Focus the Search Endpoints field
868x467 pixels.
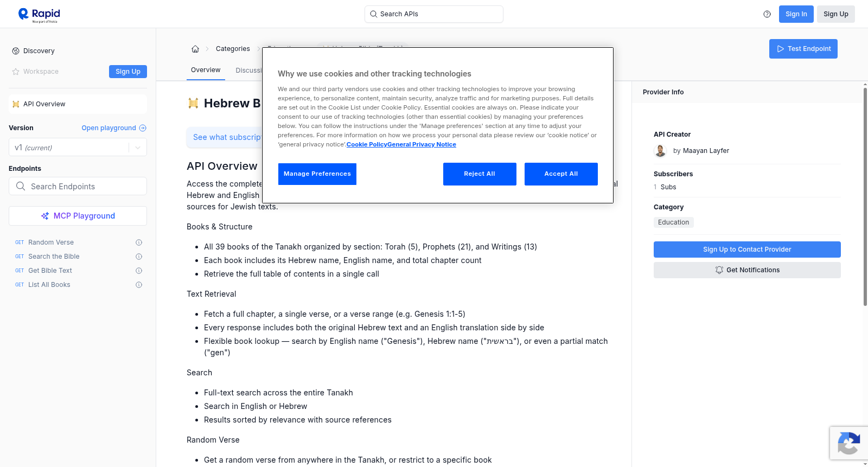click(78, 186)
